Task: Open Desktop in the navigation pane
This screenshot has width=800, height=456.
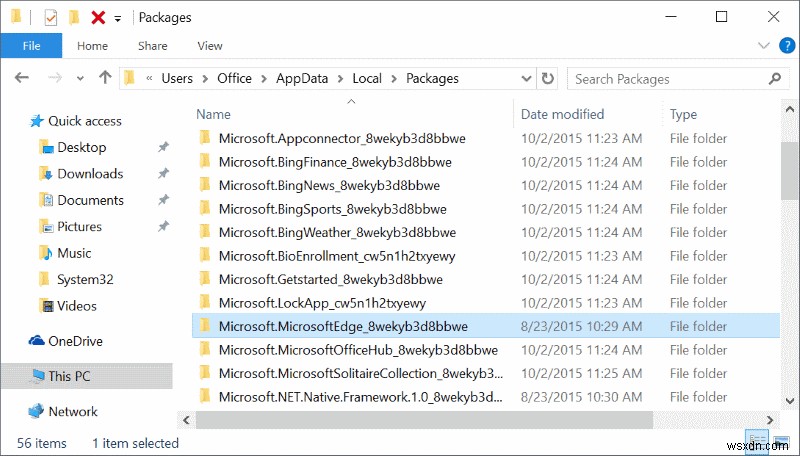Action: 82,147
